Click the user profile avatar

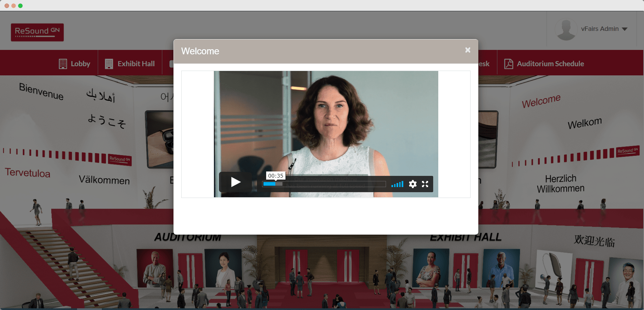566,29
